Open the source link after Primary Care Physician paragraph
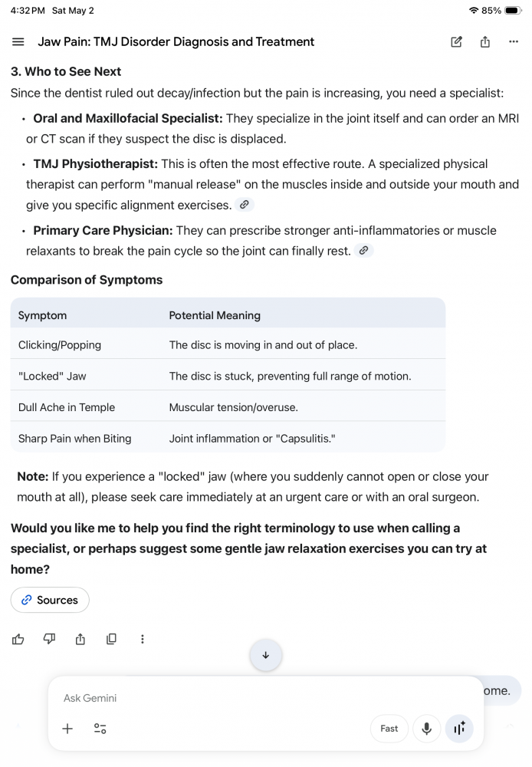Screen dimensions: 532x767 coord(363,251)
